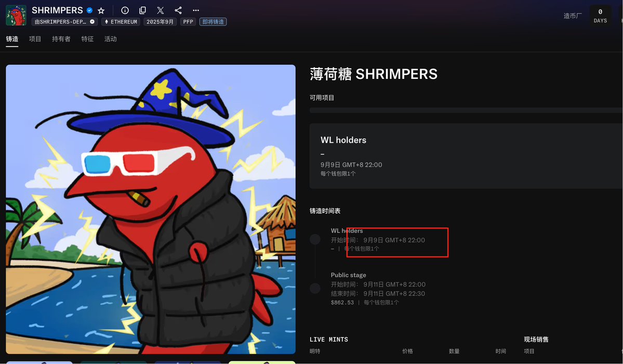Open the SHRIMPERS-DEP creator link
The image size is (623, 364).
click(65, 22)
